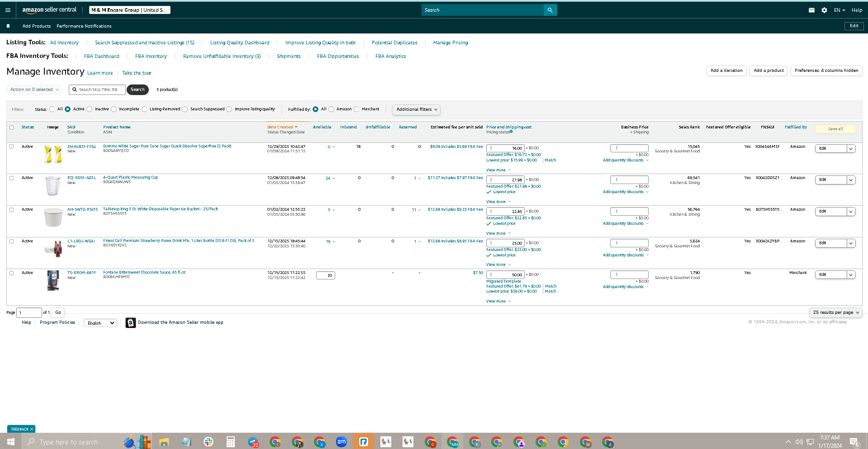Expand Available 24 for Measuring Cup

pos(330,178)
